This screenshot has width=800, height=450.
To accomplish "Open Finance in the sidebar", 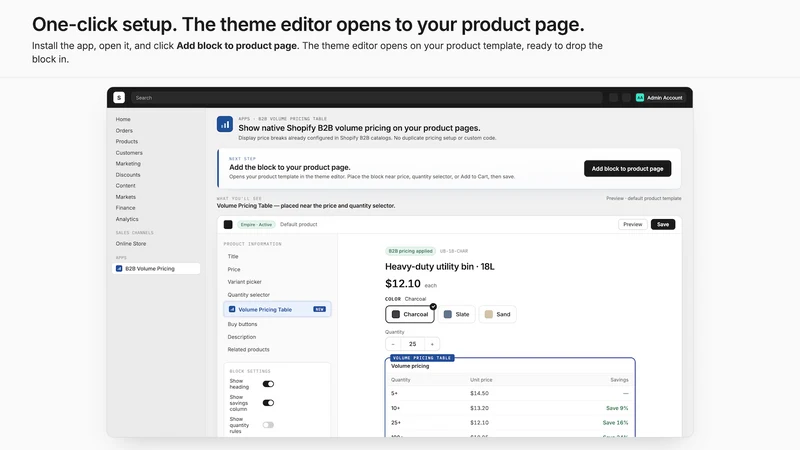I will (126, 208).
